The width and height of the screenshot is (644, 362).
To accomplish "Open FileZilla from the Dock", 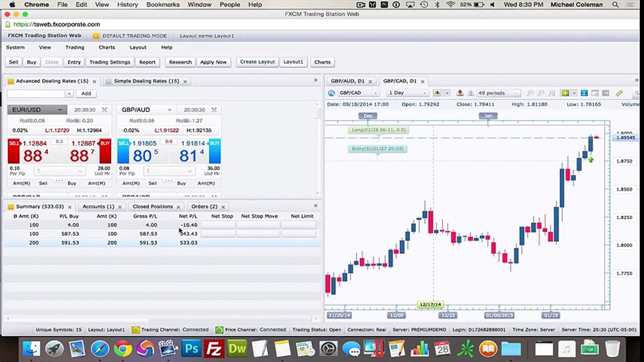I will click(x=214, y=348).
